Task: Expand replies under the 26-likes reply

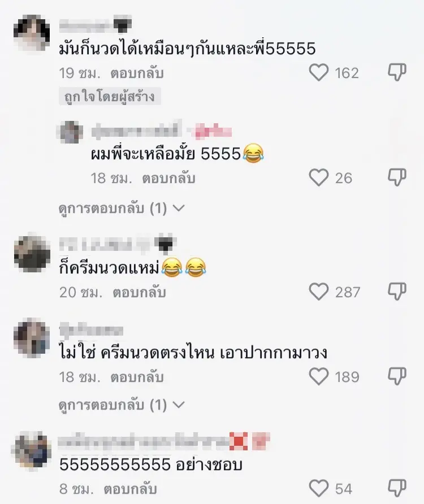Action: click(122, 208)
